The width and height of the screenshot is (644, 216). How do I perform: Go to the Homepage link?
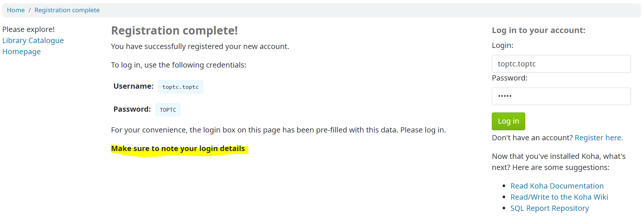22,52
